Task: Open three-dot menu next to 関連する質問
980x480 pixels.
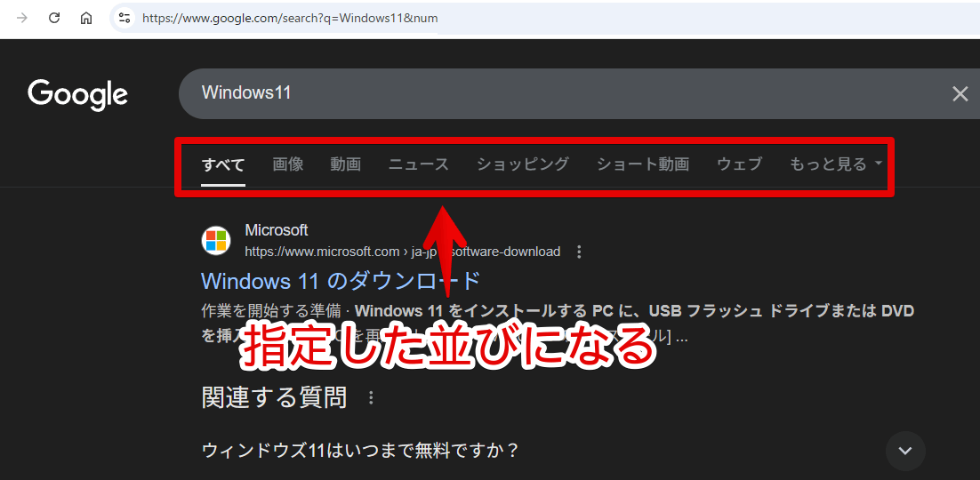Action: [x=371, y=397]
